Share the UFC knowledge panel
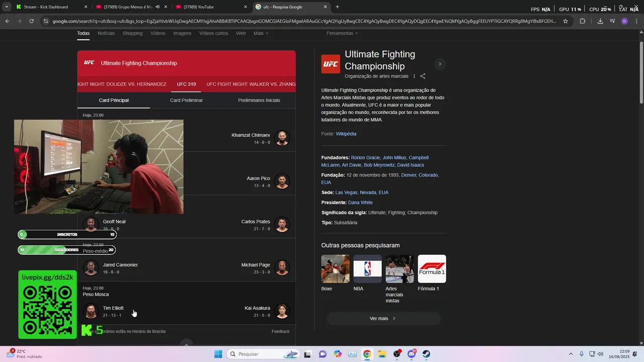 423,76
